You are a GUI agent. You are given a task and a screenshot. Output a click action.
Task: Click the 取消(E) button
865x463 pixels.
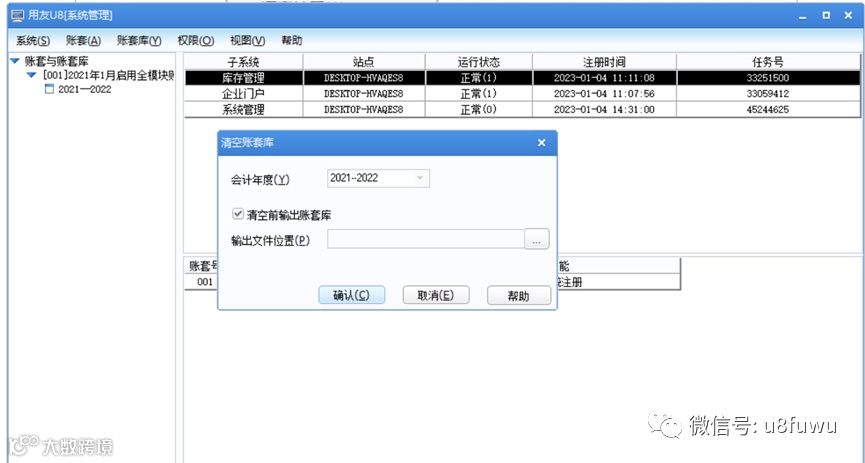click(436, 295)
